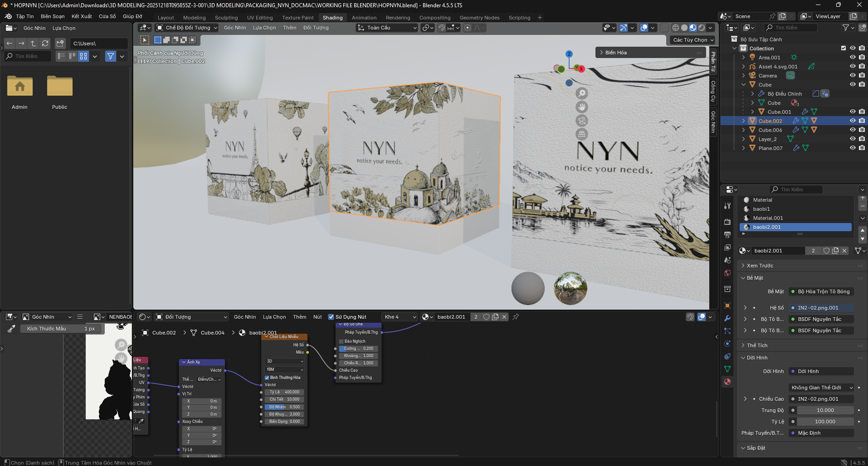
Task: Open the Modifiers wrench properties tab
Action: pos(727,318)
